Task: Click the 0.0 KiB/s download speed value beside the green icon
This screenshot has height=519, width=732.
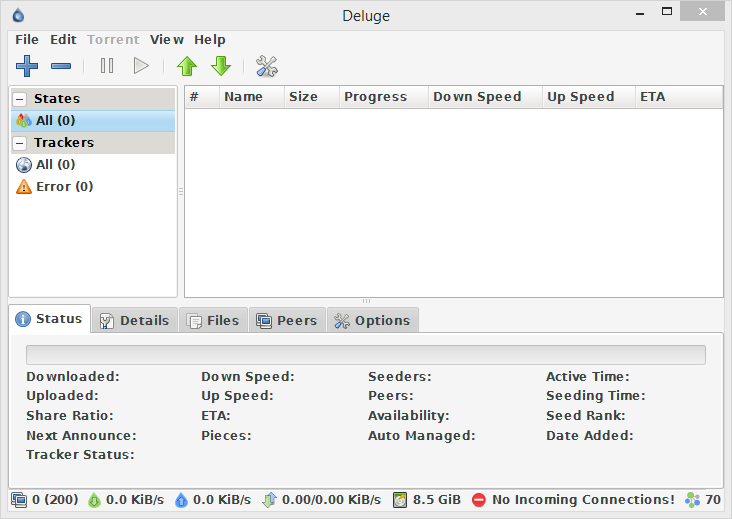Action: [135, 500]
